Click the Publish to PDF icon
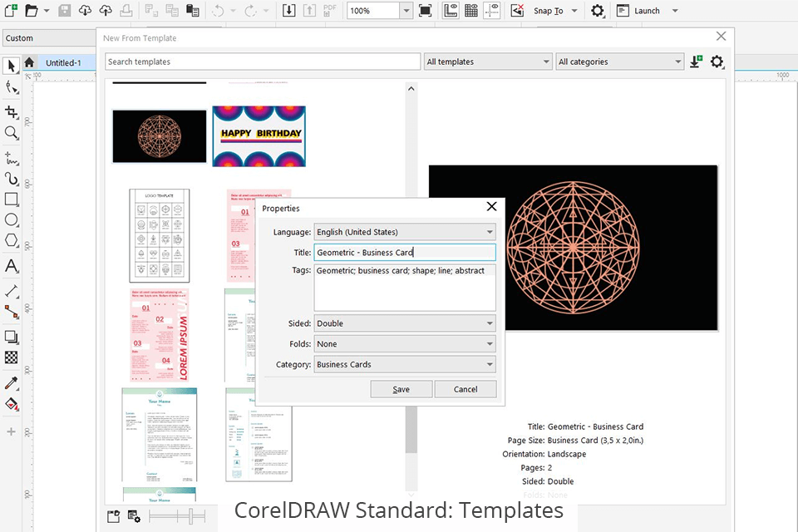The width and height of the screenshot is (798, 532). [x=330, y=10]
